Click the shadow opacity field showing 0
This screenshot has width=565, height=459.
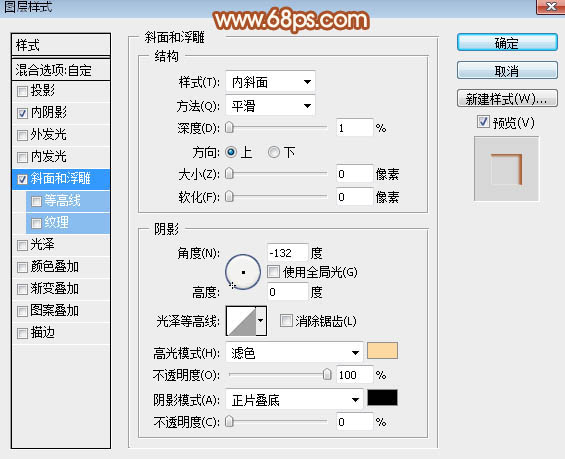click(354, 422)
